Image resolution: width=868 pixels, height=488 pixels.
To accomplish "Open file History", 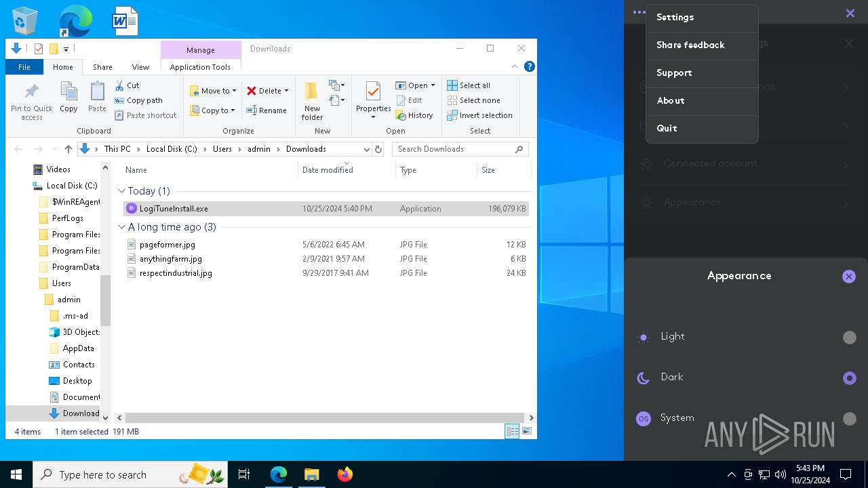I will 414,115.
